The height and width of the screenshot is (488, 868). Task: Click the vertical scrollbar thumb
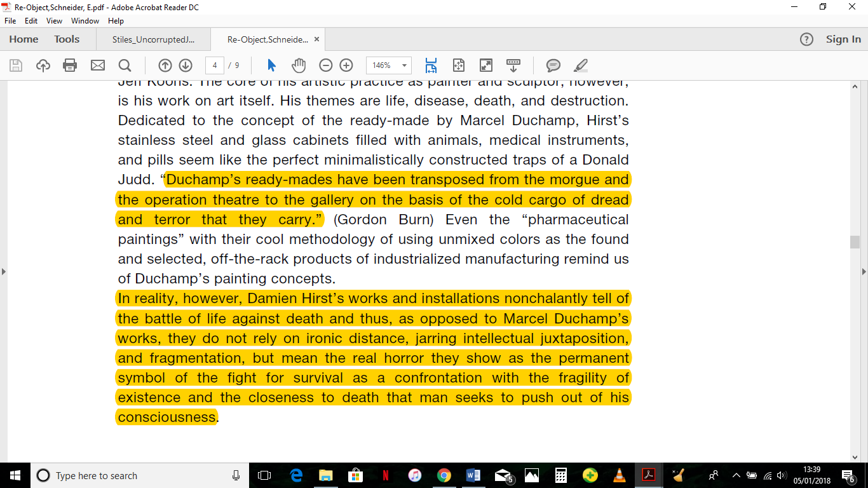tap(855, 241)
